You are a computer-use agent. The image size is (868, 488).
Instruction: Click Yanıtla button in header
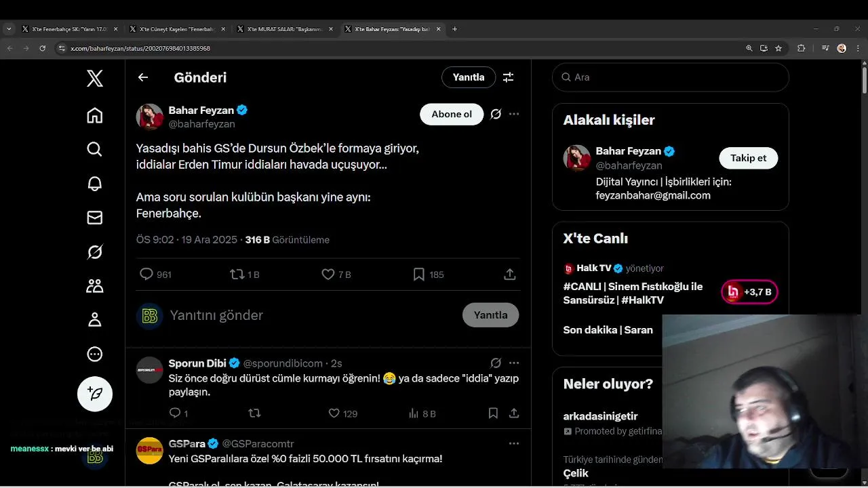click(469, 77)
